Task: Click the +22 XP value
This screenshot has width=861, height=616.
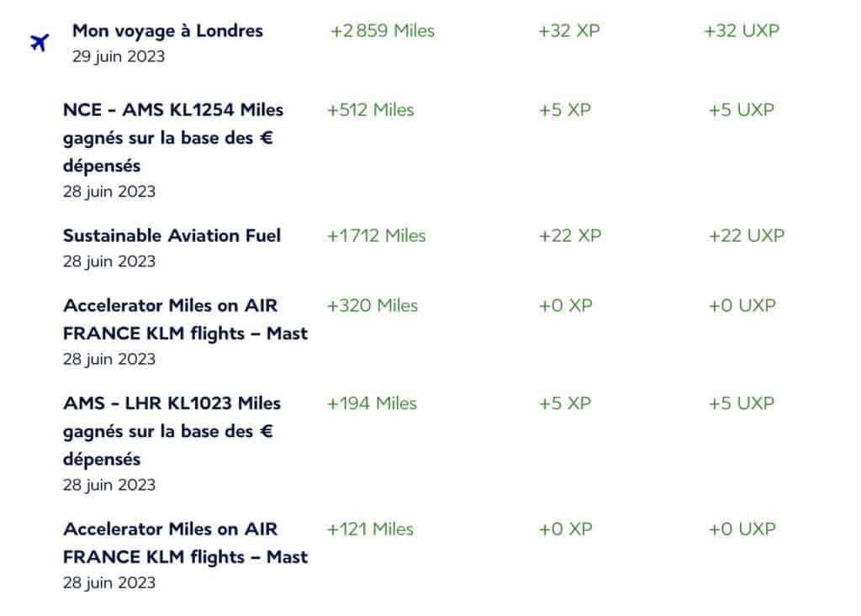Action: pyautogui.click(x=570, y=236)
